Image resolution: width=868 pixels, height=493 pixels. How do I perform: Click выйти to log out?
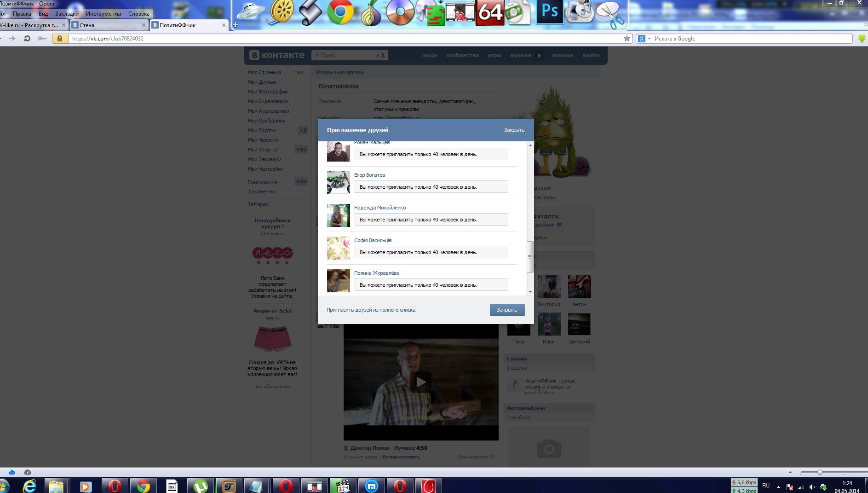pyautogui.click(x=591, y=55)
